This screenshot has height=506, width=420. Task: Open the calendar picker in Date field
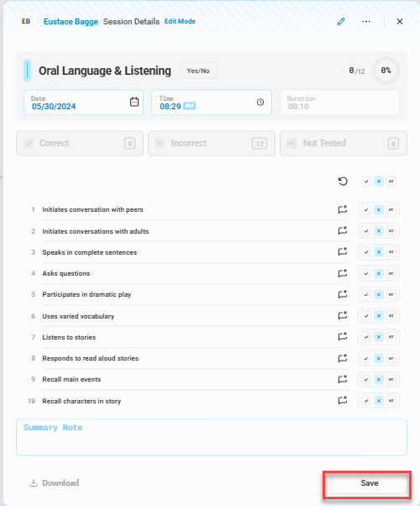point(134,102)
